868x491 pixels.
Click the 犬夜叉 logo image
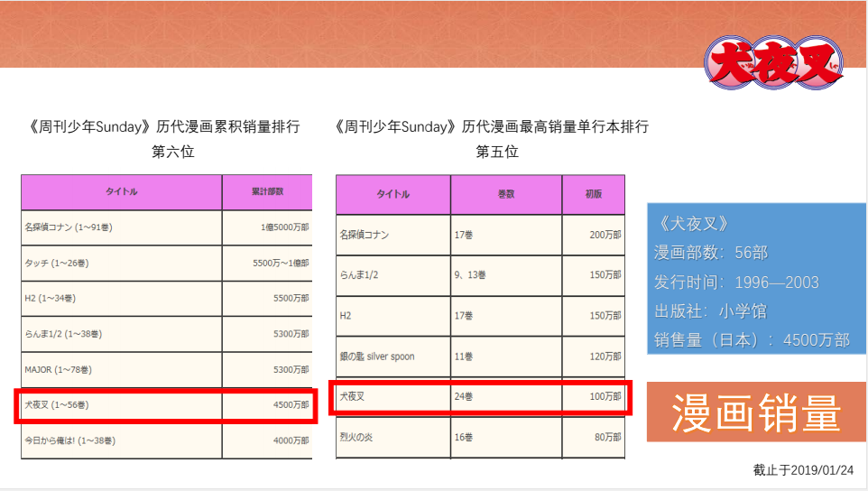tap(774, 62)
